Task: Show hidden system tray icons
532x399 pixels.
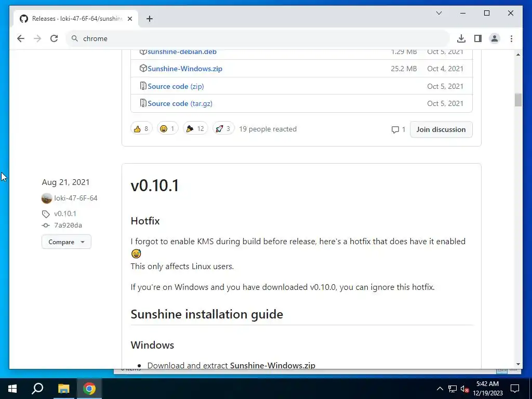Action: (x=440, y=389)
